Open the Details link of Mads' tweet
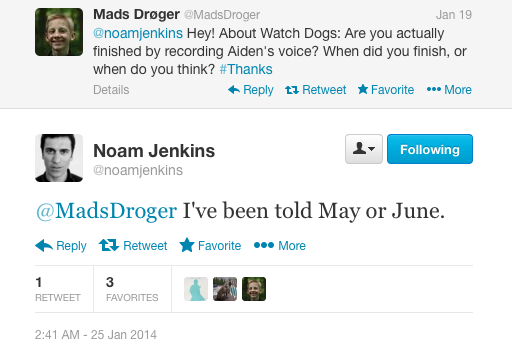Image resolution: width=512 pixels, height=360 pixels. (x=111, y=90)
